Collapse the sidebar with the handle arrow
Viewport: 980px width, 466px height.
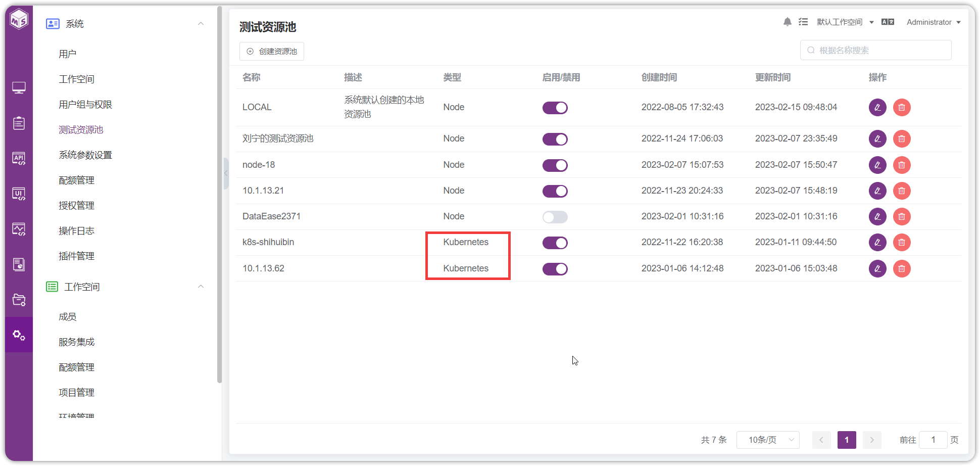click(x=226, y=173)
